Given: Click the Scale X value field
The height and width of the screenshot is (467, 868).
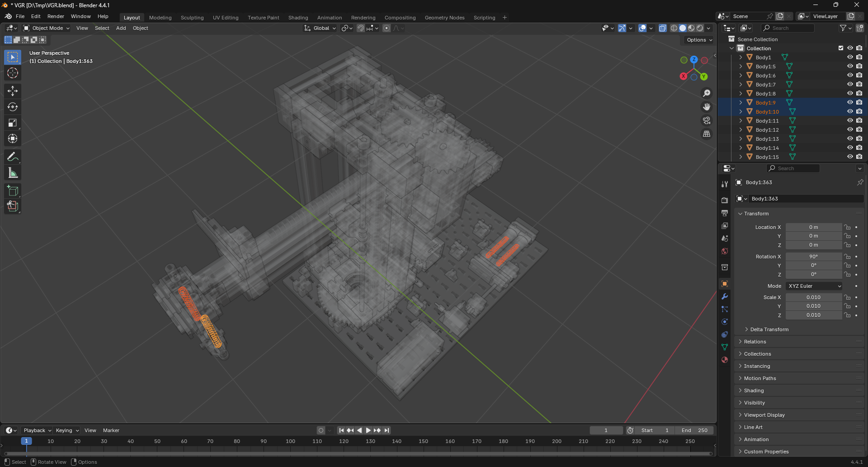Looking at the screenshot, I should coord(813,297).
